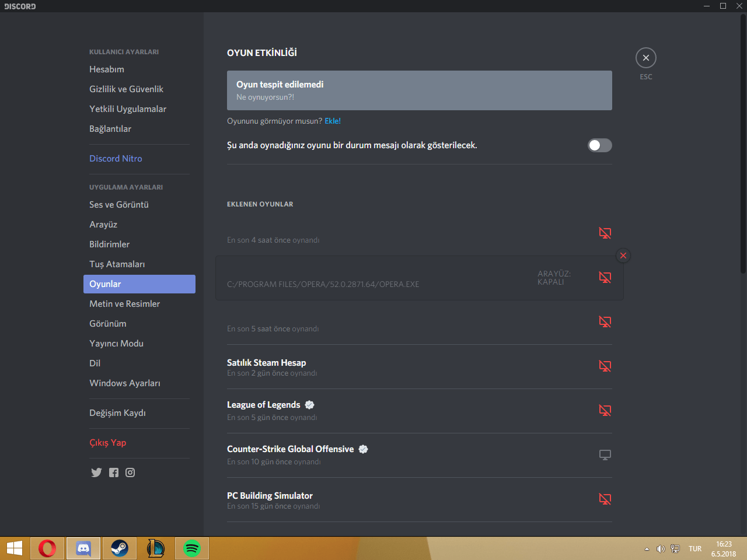Click the 'ARAYÜZ: KAPALI' label
The height and width of the screenshot is (560, 747).
(554, 278)
